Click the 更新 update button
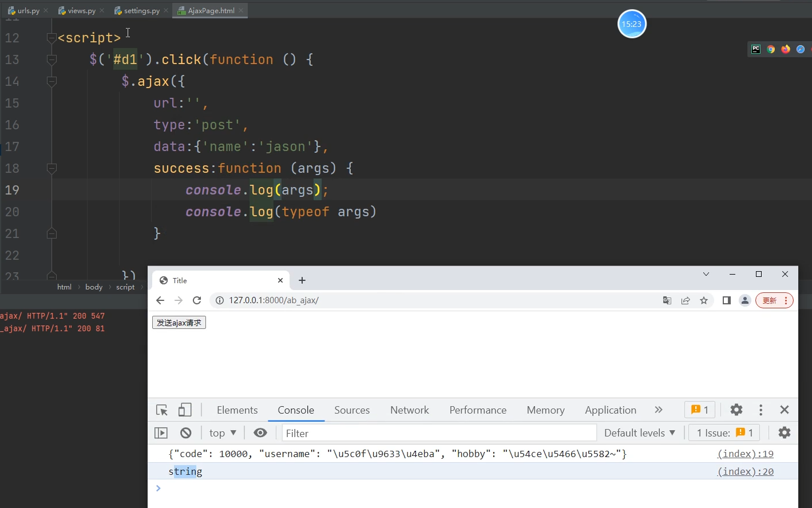The image size is (812, 508). 774,300
